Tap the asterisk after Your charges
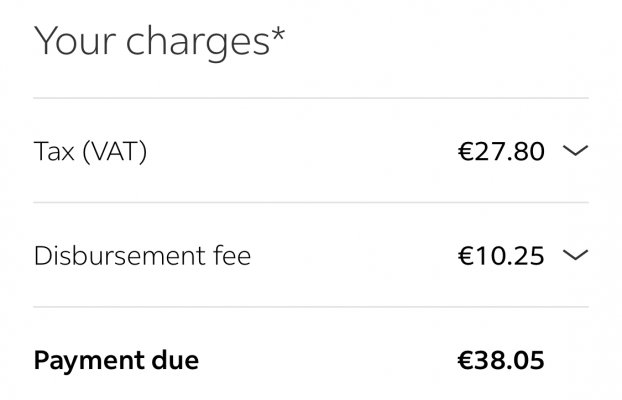The height and width of the screenshot is (400, 622). [278, 35]
